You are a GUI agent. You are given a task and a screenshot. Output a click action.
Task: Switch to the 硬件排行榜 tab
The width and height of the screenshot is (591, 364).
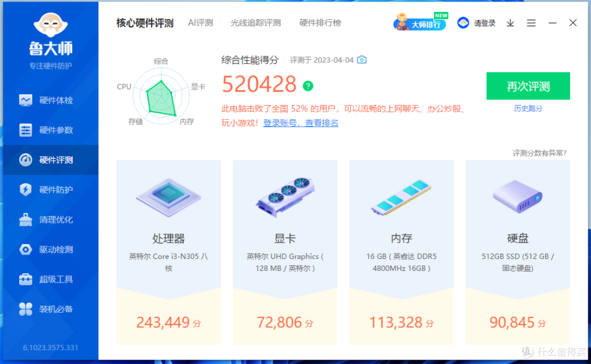(320, 23)
